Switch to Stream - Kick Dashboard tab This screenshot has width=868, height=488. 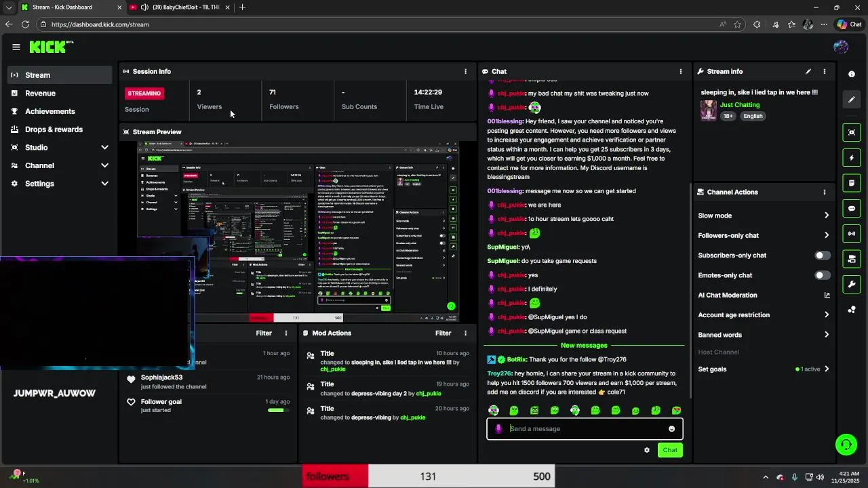[x=71, y=7]
